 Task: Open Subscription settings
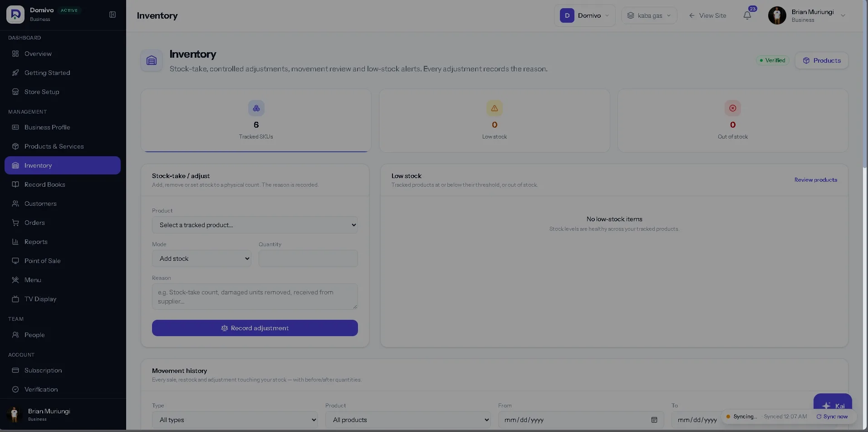coord(63,370)
